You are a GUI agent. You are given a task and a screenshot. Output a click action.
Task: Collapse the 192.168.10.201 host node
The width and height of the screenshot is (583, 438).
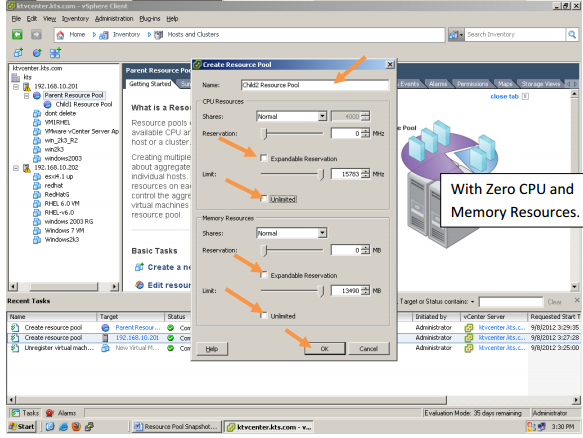click(x=16, y=87)
